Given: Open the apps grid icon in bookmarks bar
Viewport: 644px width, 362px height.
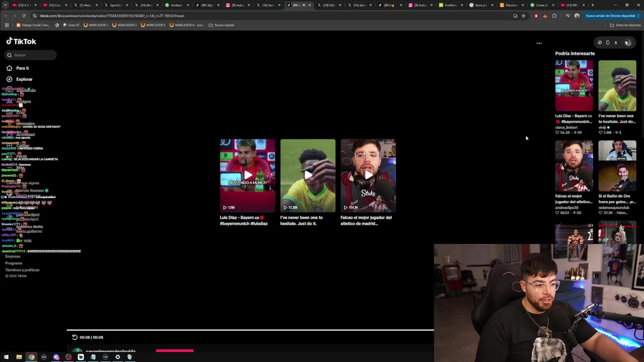Looking at the screenshot, I should [x=7, y=25].
